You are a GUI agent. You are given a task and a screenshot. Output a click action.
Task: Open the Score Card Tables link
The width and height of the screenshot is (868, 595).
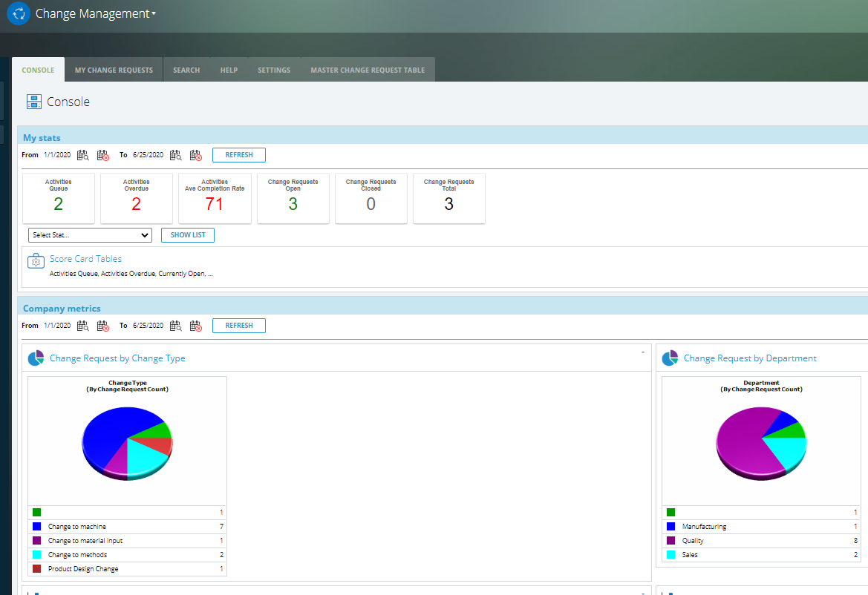85,259
